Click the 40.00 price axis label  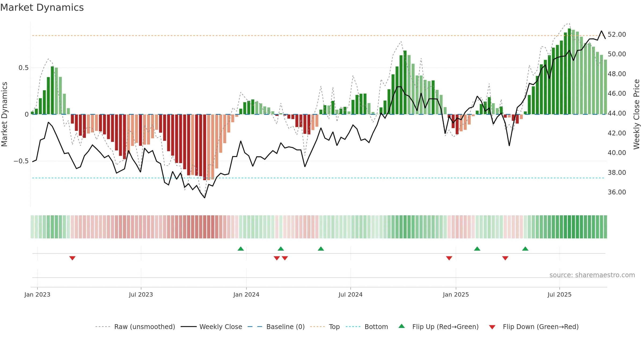[x=617, y=153]
